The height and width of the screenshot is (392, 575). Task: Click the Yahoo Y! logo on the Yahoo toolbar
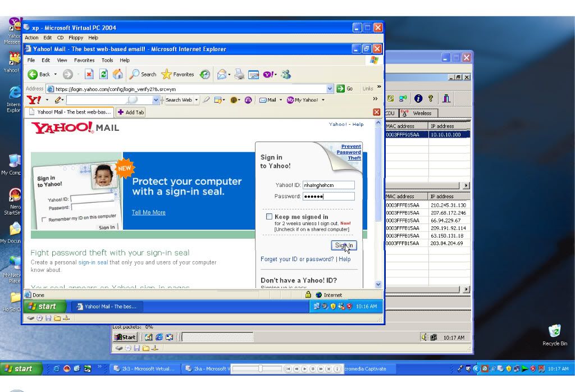pyautogui.click(x=34, y=100)
